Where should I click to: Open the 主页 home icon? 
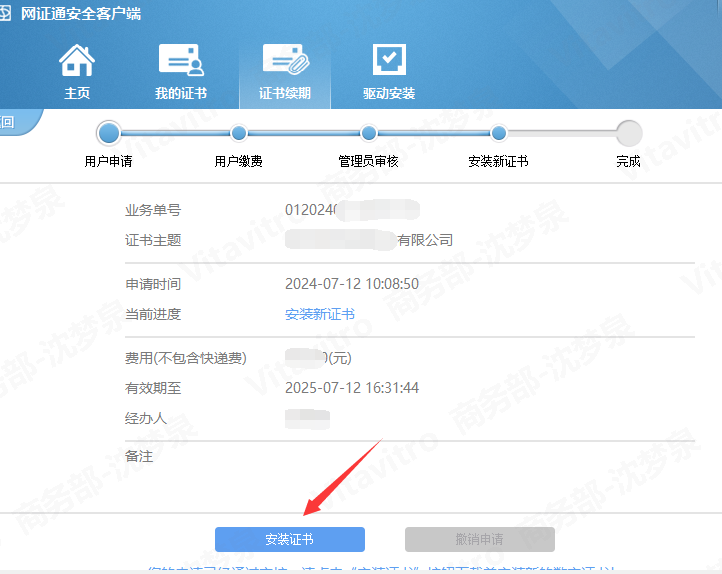pyautogui.click(x=77, y=61)
